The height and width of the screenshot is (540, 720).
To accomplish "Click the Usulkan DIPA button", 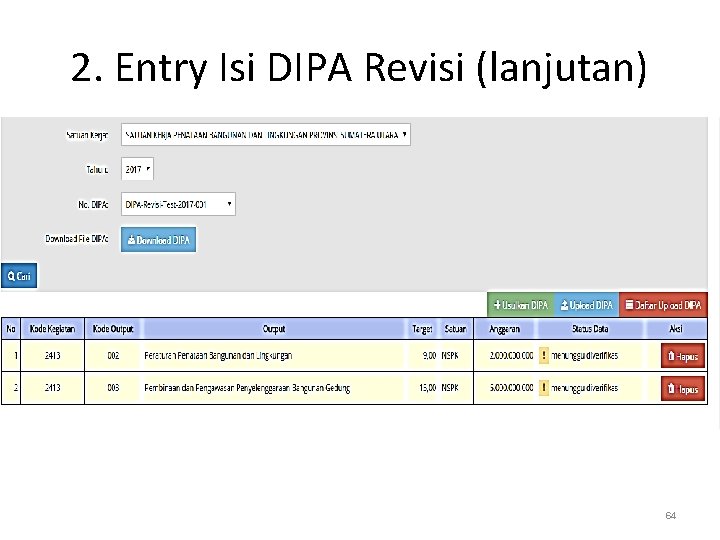I will (x=521, y=305).
